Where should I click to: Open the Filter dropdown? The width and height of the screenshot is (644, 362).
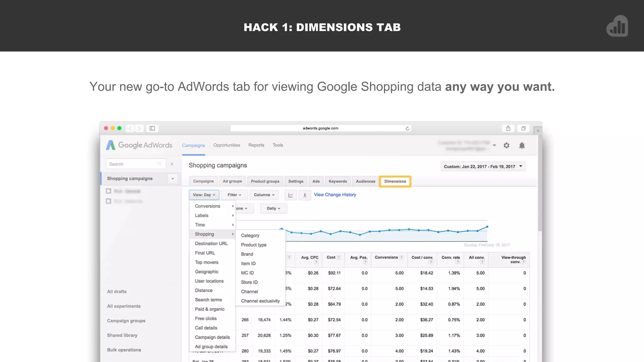click(x=234, y=195)
